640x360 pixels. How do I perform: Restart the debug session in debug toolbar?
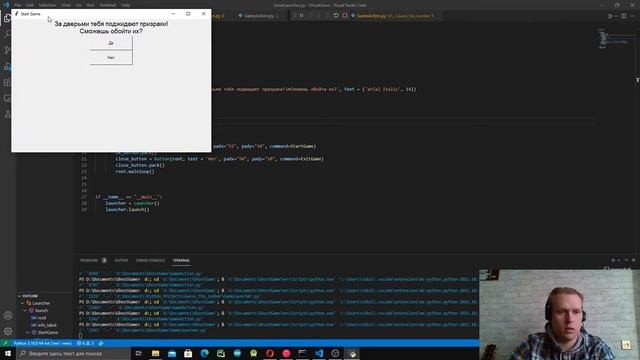point(336,16)
